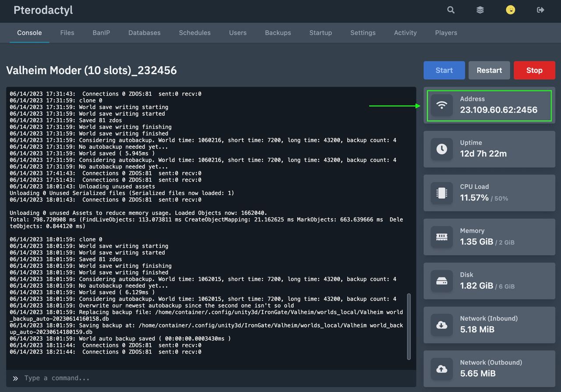Viewport: 561px width, 392px height.
Task: Click the Network Inbound cloud icon
Action: (x=442, y=325)
